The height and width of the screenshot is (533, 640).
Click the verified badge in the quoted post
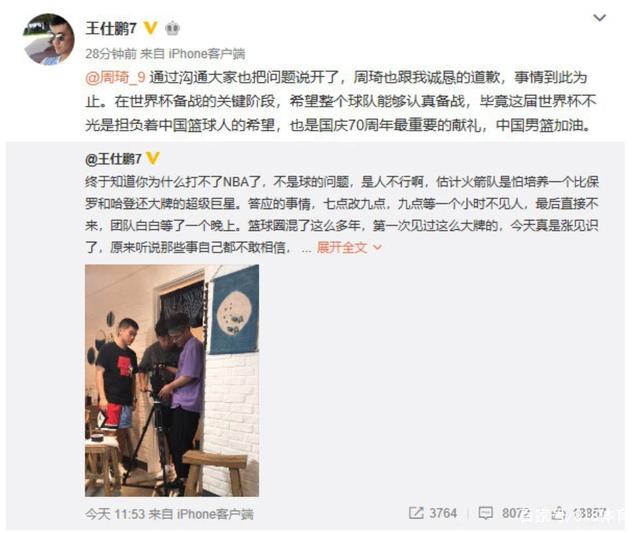(153, 158)
